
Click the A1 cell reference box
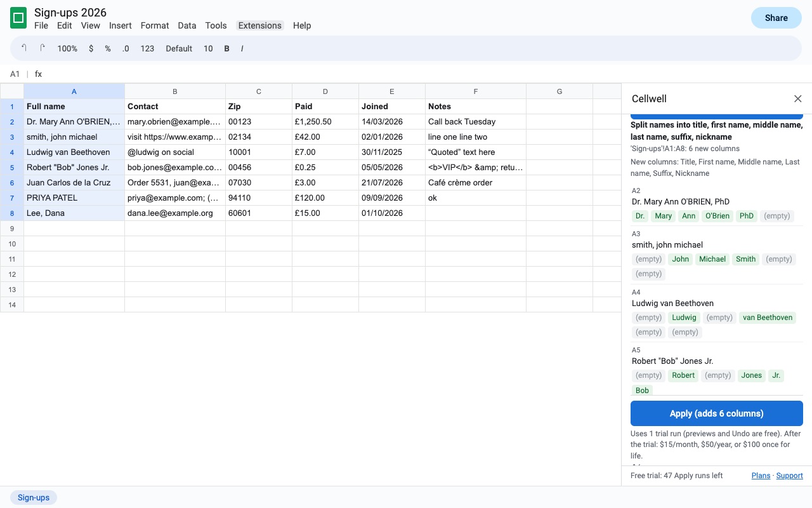tap(15, 74)
